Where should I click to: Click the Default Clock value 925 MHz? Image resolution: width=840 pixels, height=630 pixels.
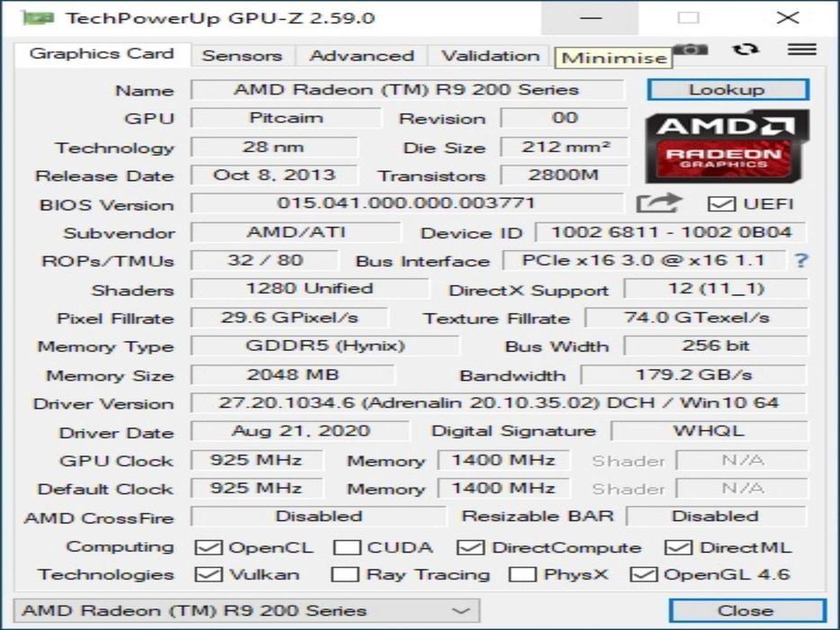tap(257, 488)
